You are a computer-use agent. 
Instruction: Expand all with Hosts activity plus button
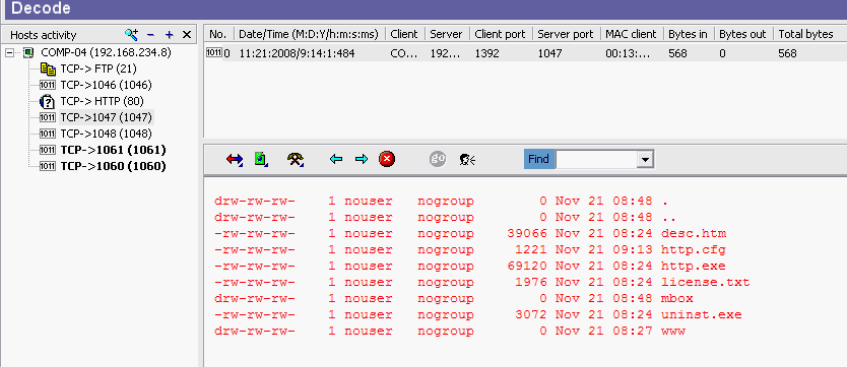tap(169, 35)
